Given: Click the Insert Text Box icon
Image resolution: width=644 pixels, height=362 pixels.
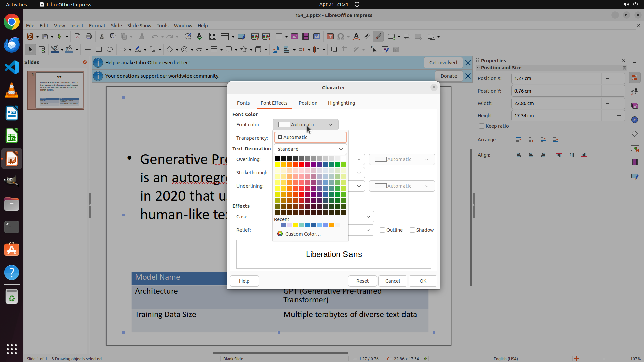Looking at the screenshot, I should coord(330,37).
